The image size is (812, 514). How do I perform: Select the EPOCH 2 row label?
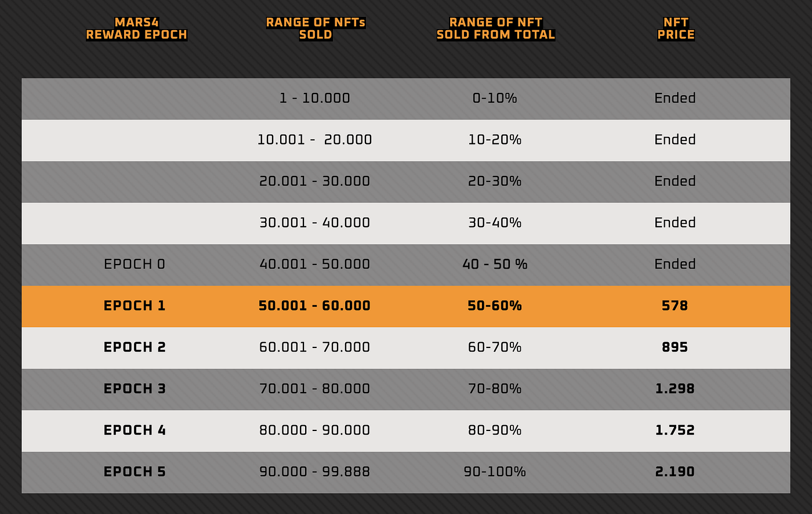tap(135, 348)
